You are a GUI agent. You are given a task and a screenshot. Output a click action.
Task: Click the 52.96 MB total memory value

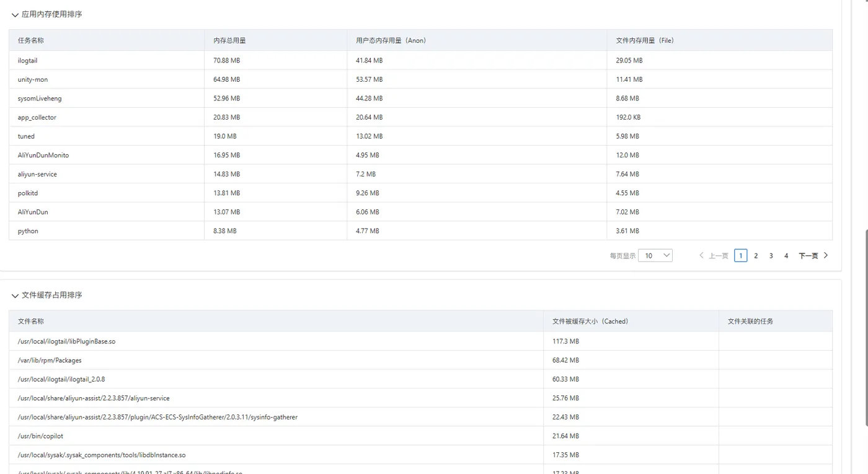[x=226, y=99]
